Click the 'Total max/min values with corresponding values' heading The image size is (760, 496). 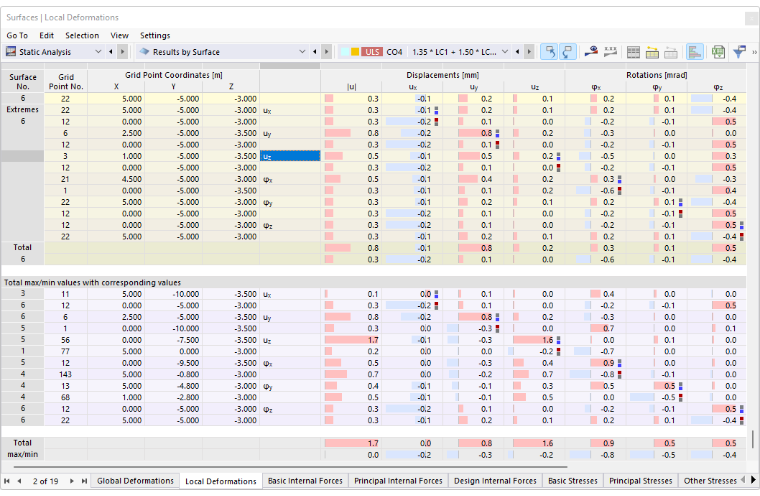point(93,282)
